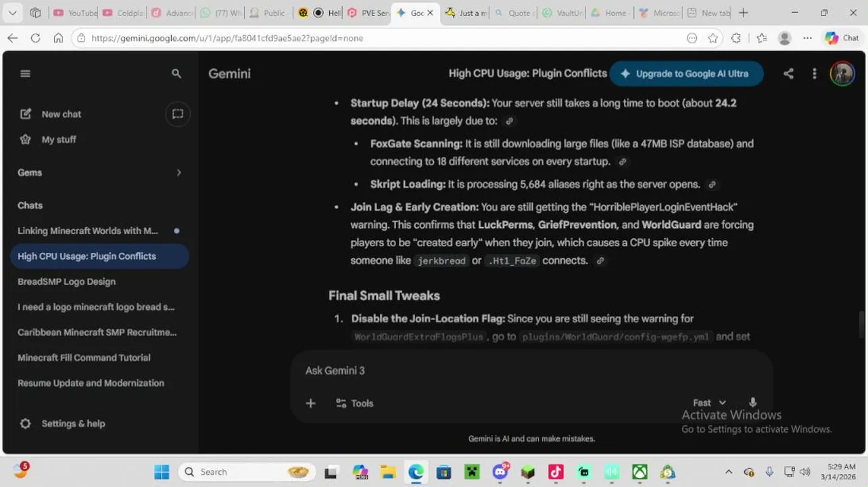The image size is (868, 487).
Task: Click the plus upload icon in prompt box
Action: tap(310, 403)
